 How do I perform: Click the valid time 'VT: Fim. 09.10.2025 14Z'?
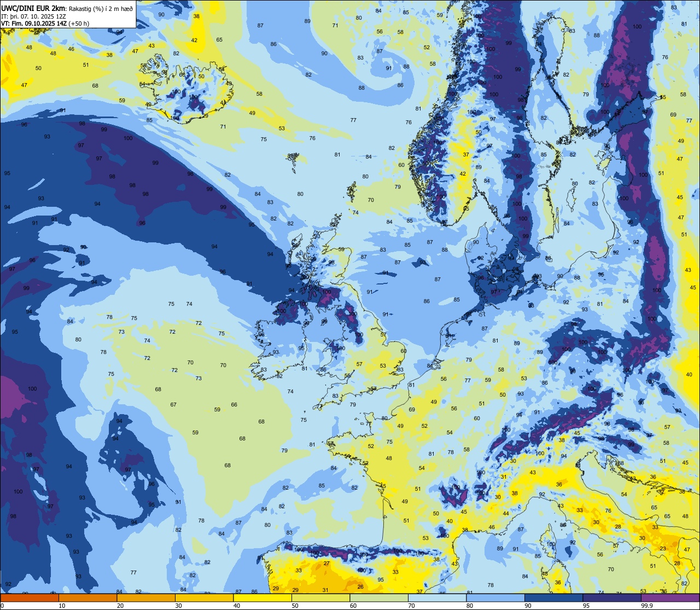pos(34,24)
